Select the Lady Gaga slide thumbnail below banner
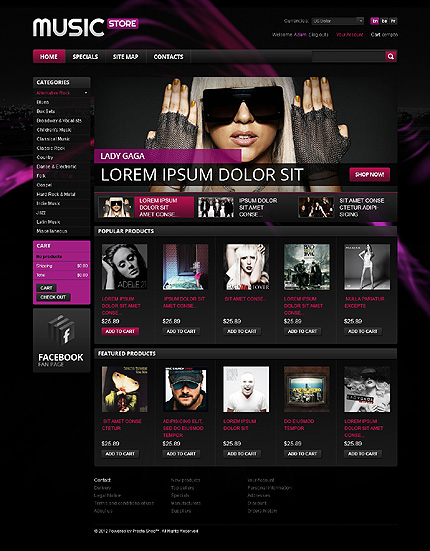Viewport: 430px width, 551px height. click(116, 207)
